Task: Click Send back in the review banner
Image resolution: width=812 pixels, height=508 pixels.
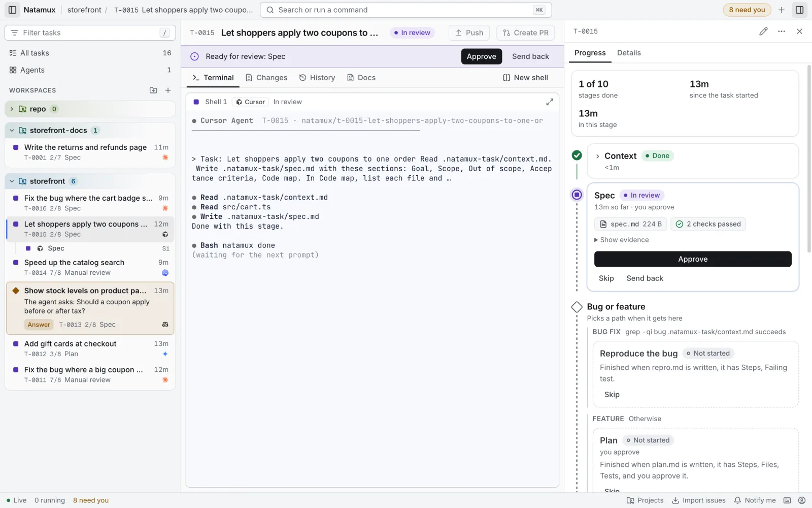Action: click(x=530, y=56)
